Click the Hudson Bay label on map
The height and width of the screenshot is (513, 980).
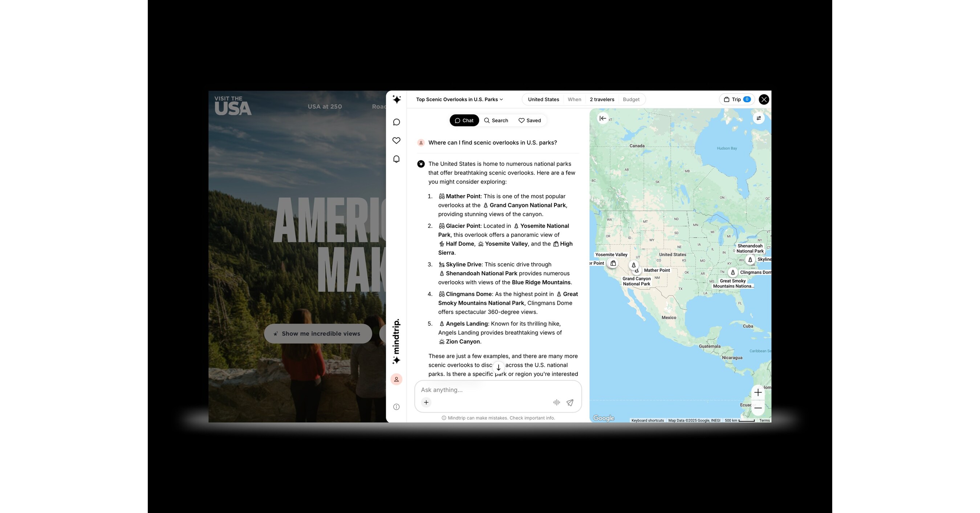pos(727,149)
